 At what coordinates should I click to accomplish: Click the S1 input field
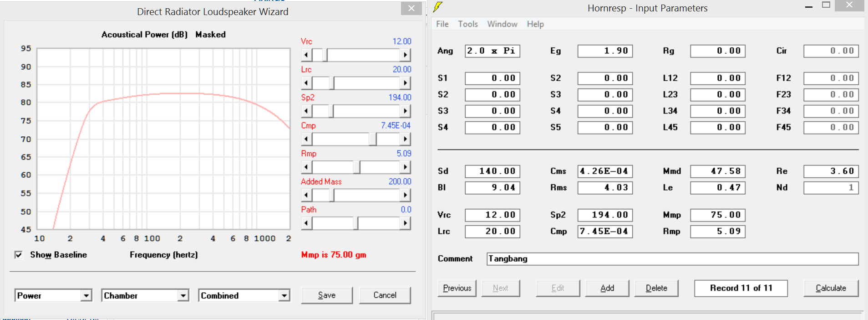pos(492,78)
